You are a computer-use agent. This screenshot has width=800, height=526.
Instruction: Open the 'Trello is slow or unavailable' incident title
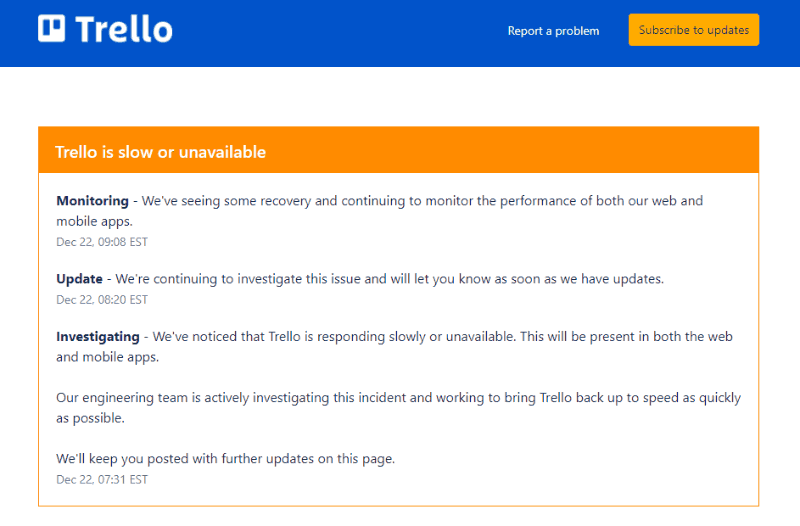pos(160,153)
